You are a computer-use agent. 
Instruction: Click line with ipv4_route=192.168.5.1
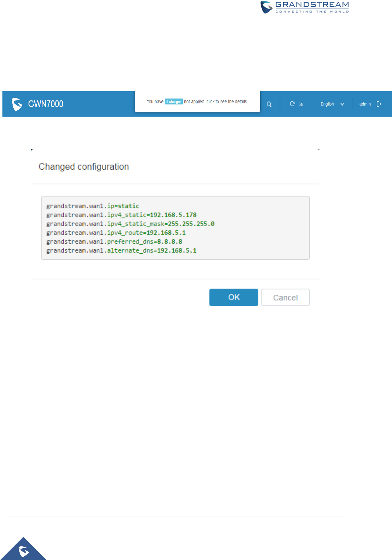116,233
